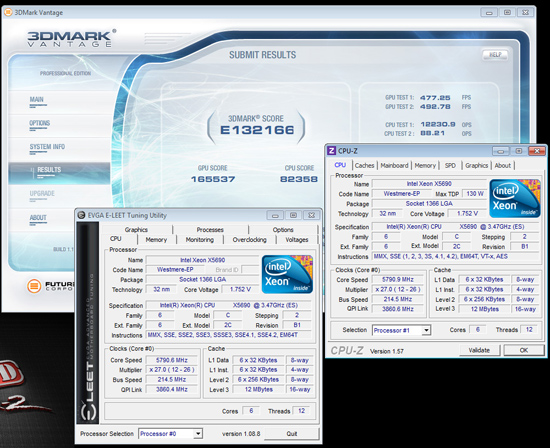Click the HELP button in 3DMark Vantage

click(x=495, y=55)
